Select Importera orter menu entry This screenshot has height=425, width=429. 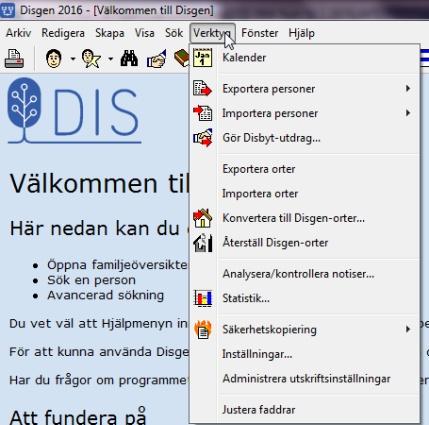point(304,194)
